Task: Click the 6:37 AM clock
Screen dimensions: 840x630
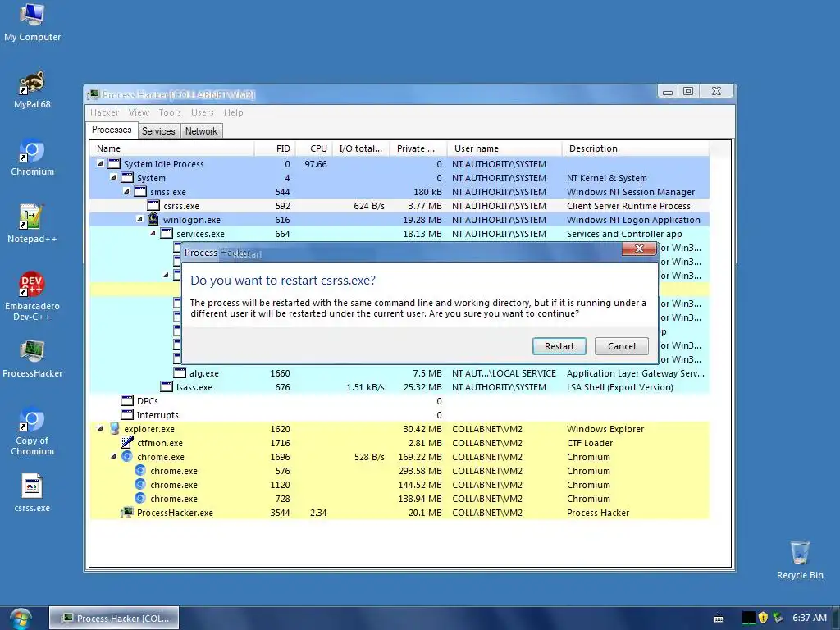Action: (x=810, y=618)
